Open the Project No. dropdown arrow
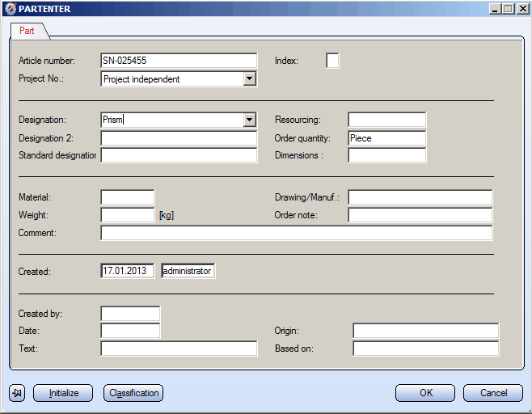Screen dimensions: 532x414 (x=249, y=78)
